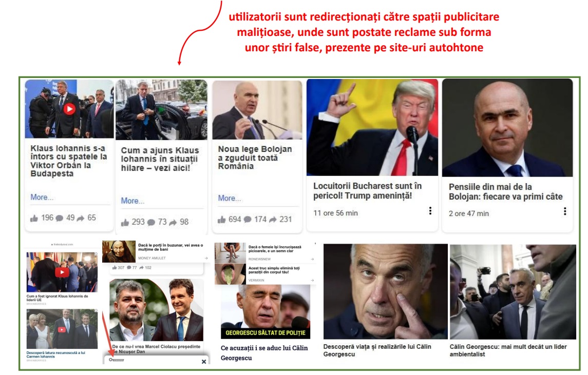Screen dimensions: 588x375
Task: Play the Carmen Iohannis video thumbnail
Action: [x=62, y=330]
